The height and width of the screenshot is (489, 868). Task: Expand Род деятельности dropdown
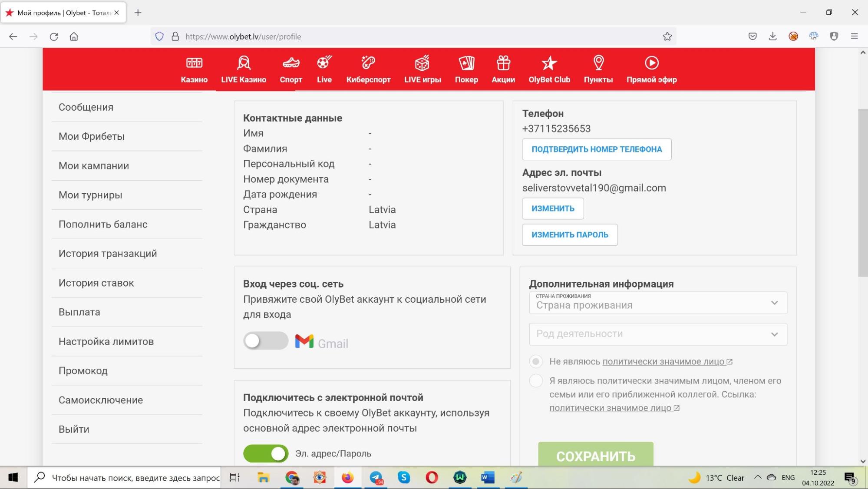658,334
